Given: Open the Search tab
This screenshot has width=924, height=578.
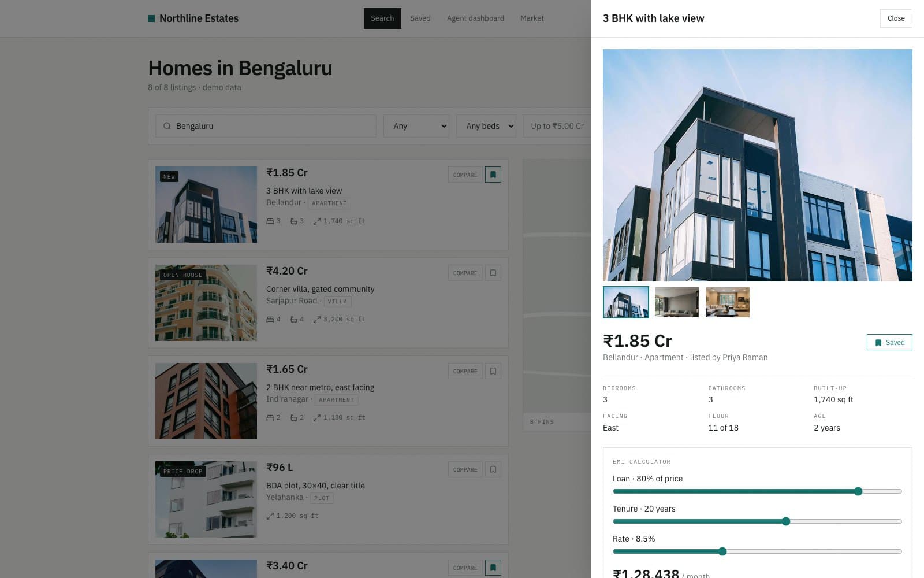Looking at the screenshot, I should [382, 18].
